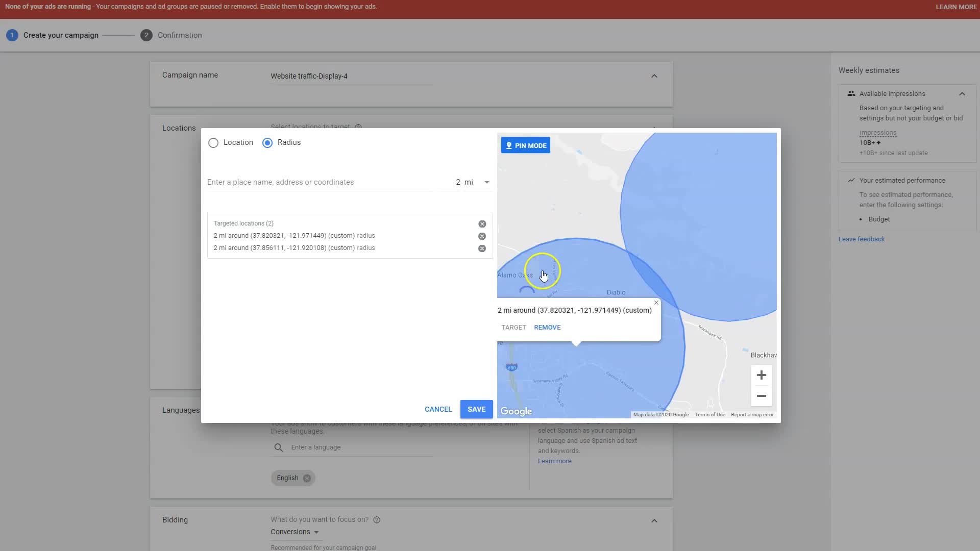Zoom in on the map
980x551 pixels.
pyautogui.click(x=761, y=375)
